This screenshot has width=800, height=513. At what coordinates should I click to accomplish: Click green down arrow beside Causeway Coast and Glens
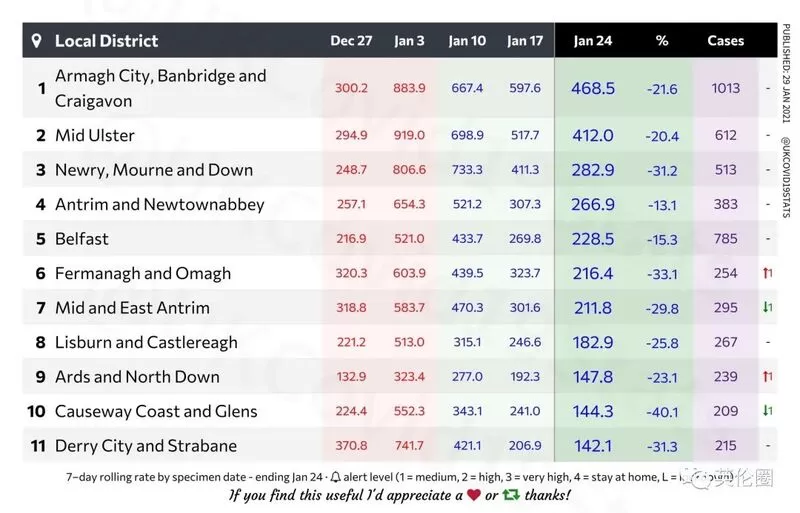(x=767, y=410)
